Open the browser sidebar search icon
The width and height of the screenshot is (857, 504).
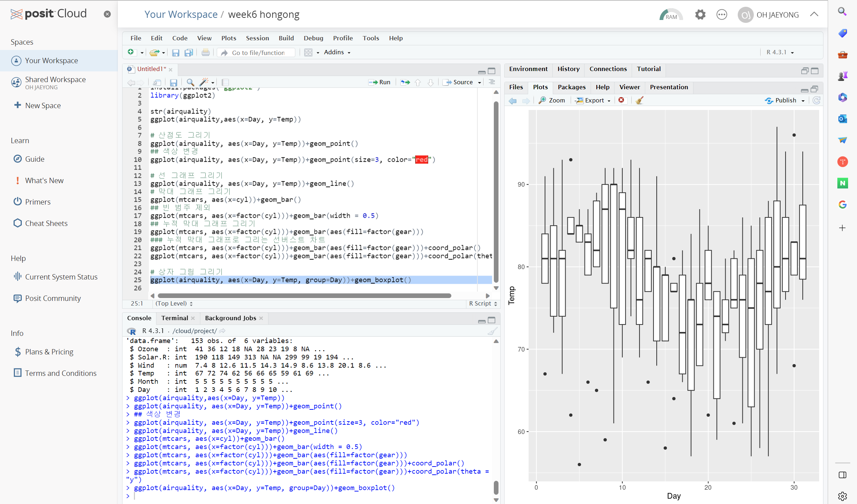tap(842, 11)
